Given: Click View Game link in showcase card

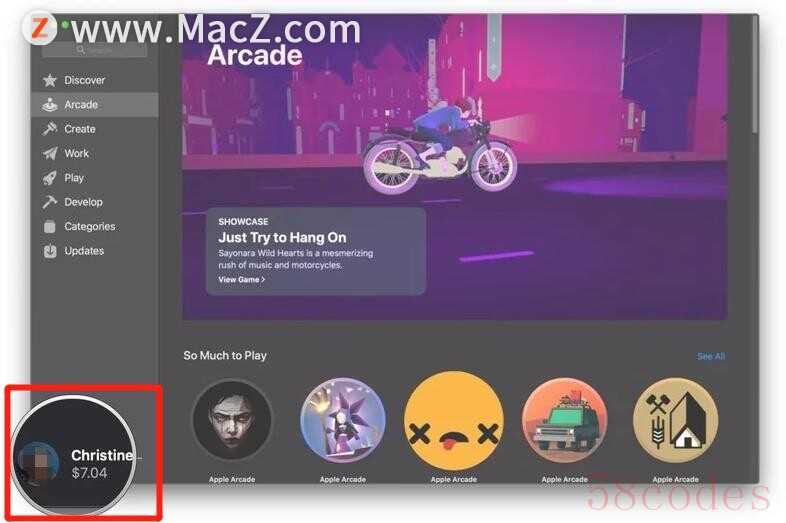Looking at the screenshot, I should [x=241, y=280].
